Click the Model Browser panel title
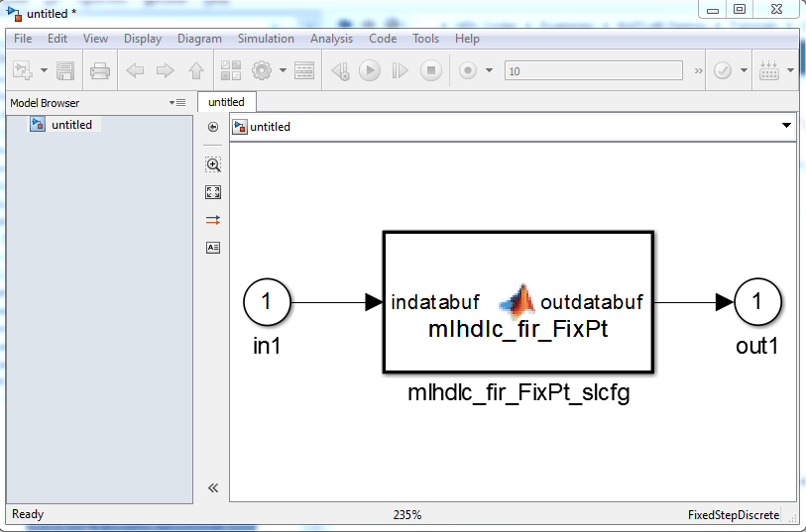This screenshot has width=806, height=532. [45, 103]
